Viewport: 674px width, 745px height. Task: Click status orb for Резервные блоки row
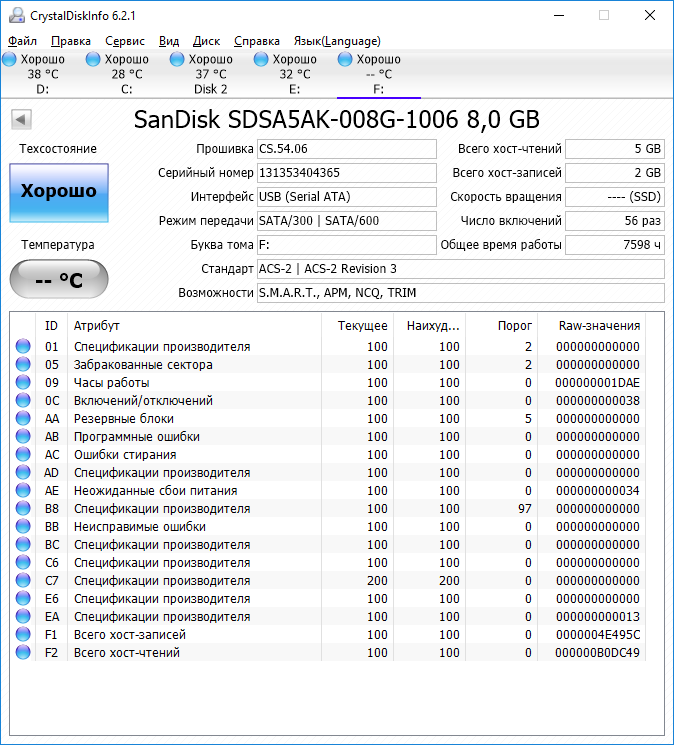pyautogui.click(x=23, y=419)
